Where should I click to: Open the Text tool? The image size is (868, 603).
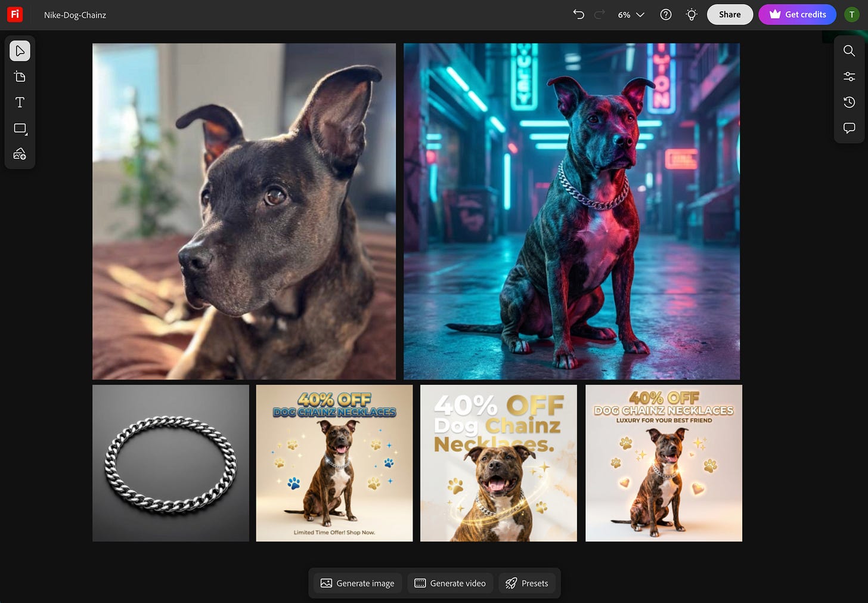[x=20, y=102]
